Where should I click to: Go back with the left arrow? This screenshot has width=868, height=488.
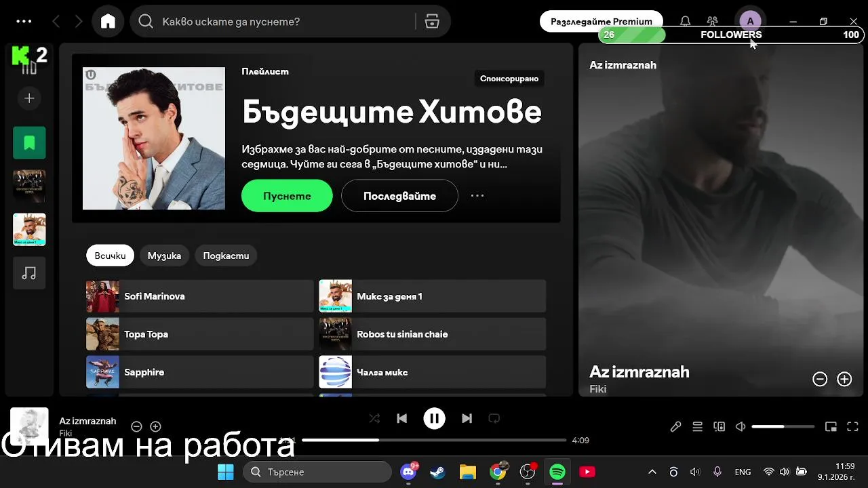point(56,22)
